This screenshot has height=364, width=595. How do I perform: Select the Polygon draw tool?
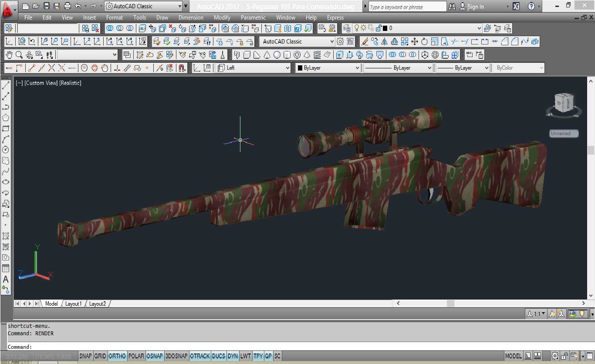[x=6, y=118]
